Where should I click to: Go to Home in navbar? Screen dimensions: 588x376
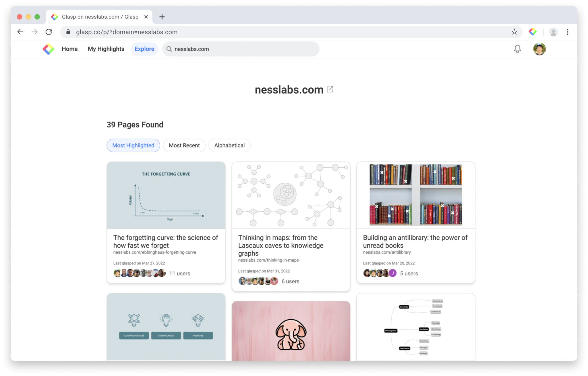69,49
